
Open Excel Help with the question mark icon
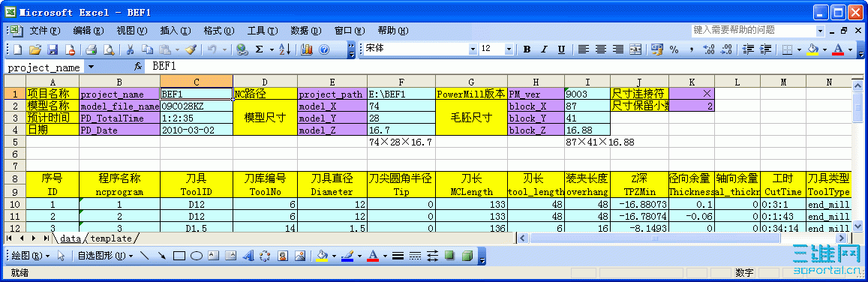coord(324,49)
